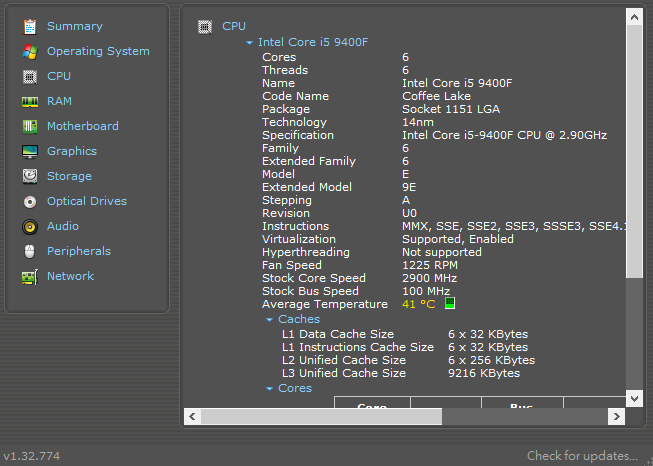Click the Peripherals mouse icon
This screenshot has height=466, width=653.
30,252
